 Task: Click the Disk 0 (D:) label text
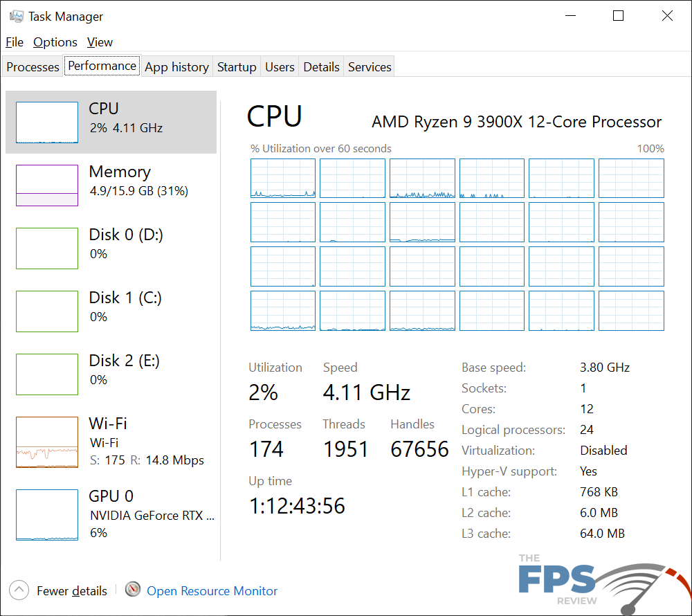click(x=126, y=235)
